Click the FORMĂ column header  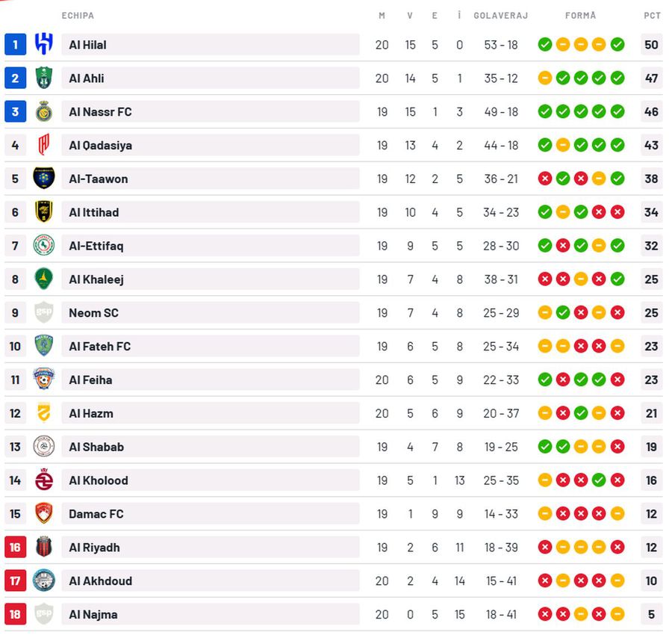click(x=581, y=16)
